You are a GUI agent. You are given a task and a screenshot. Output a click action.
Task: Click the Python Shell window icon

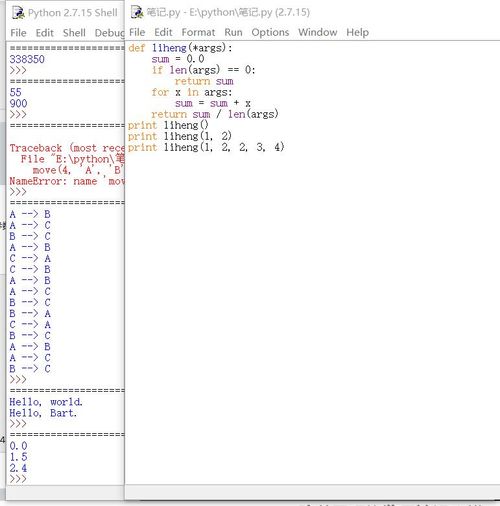[18, 13]
